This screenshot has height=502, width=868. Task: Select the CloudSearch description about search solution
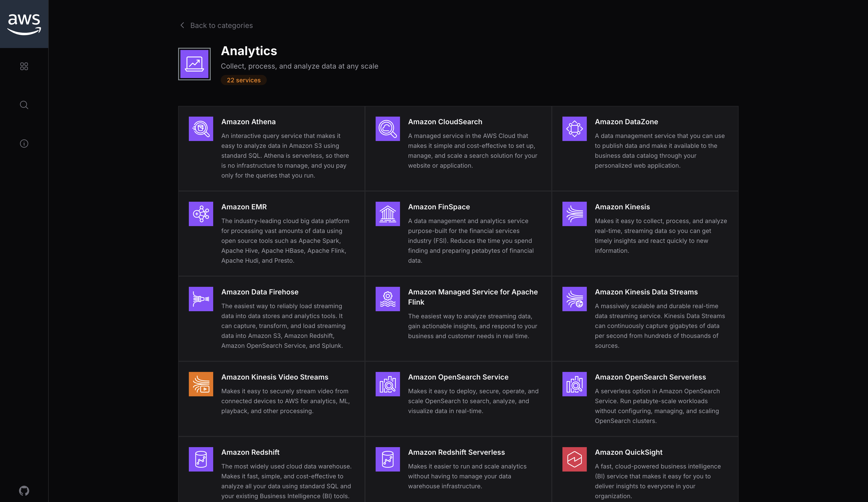pos(473,151)
